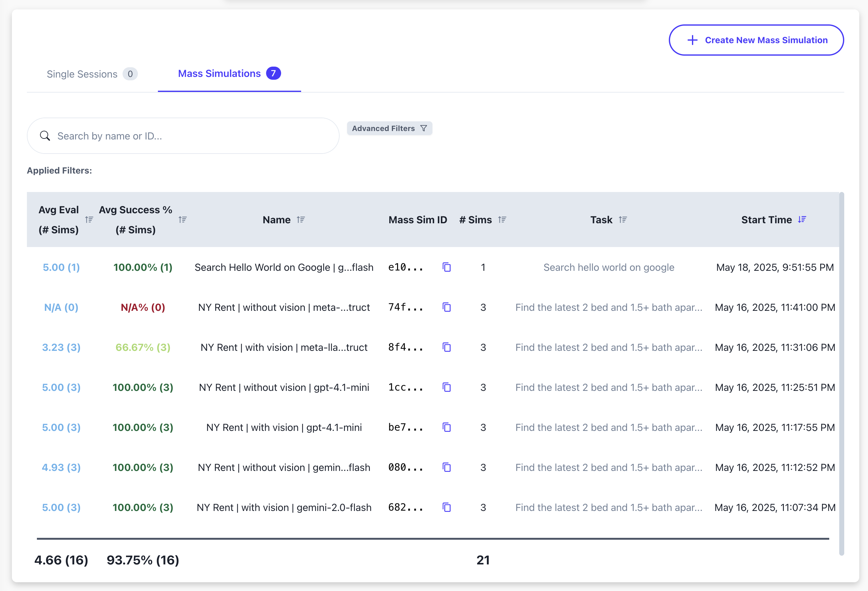Sort table by Name column
This screenshot has width=868, height=591.
(301, 220)
